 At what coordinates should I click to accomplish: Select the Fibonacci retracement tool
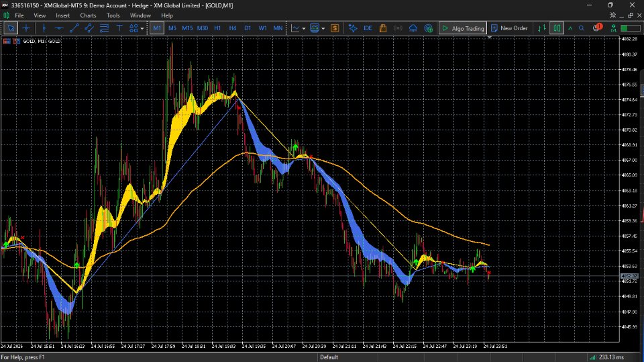pos(105,28)
